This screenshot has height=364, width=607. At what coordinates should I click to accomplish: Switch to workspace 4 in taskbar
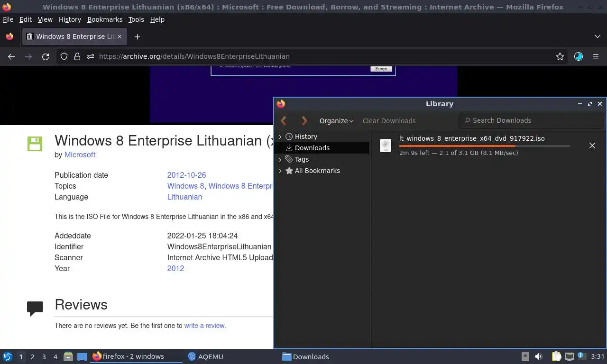click(55, 356)
